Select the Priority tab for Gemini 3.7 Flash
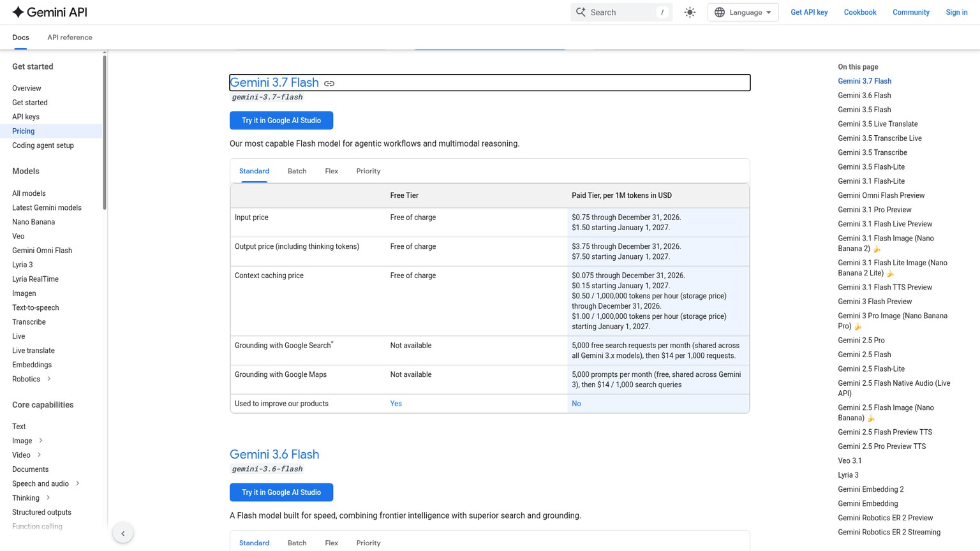The height and width of the screenshot is (551, 980). (368, 171)
